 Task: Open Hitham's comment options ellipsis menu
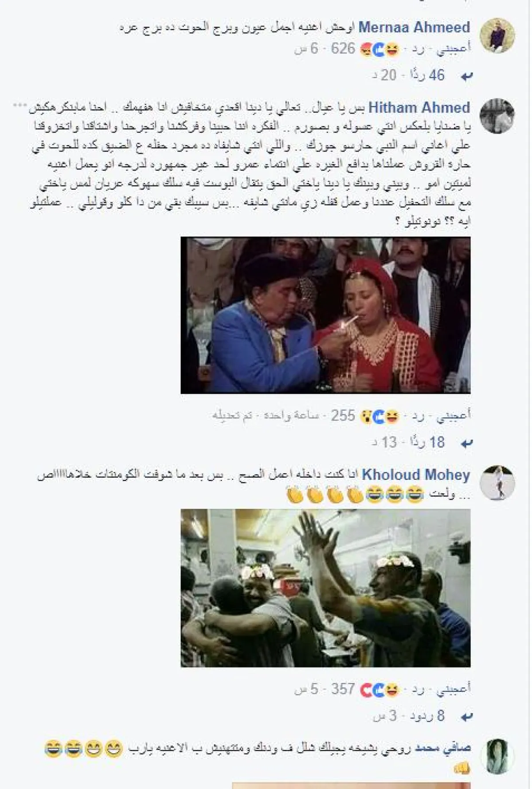[x=20, y=105]
